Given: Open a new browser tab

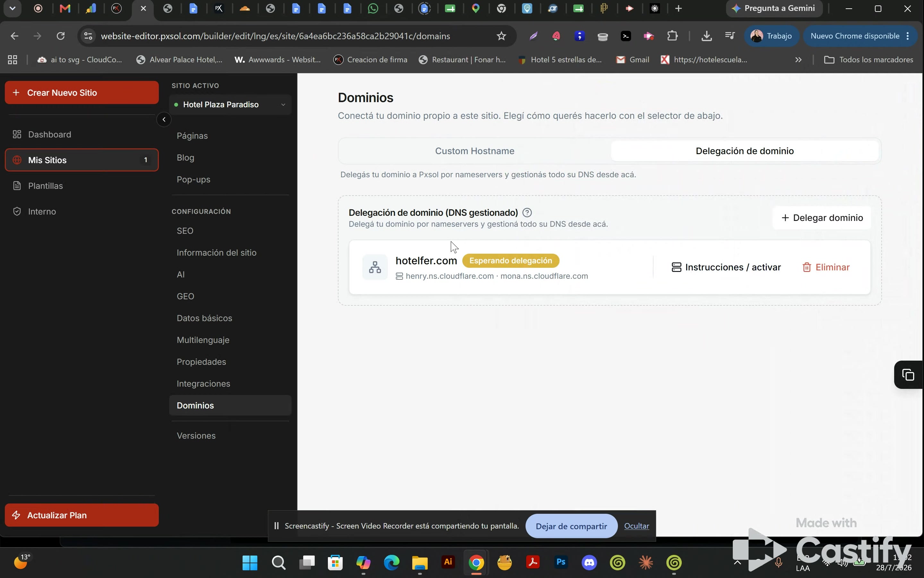Looking at the screenshot, I should pyautogui.click(x=679, y=8).
